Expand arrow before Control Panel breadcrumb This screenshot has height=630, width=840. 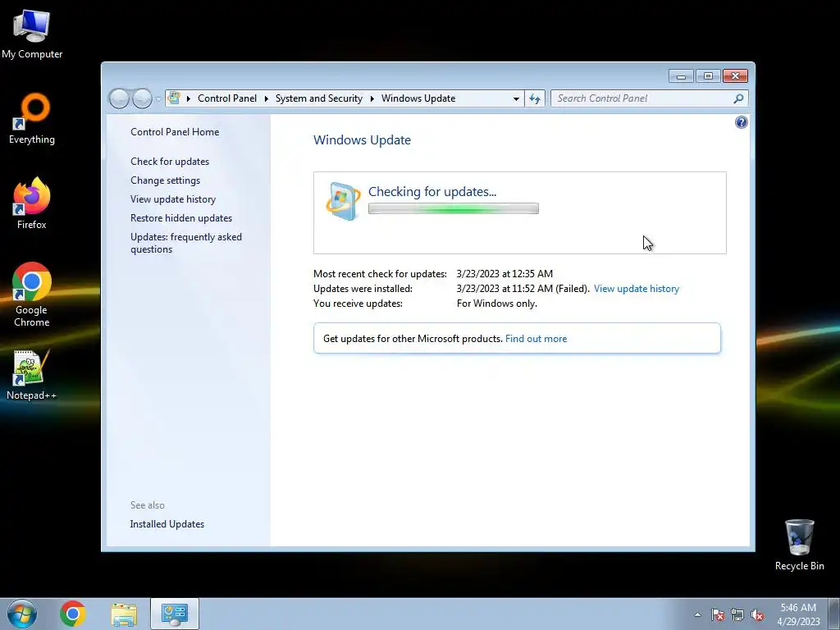click(x=189, y=98)
